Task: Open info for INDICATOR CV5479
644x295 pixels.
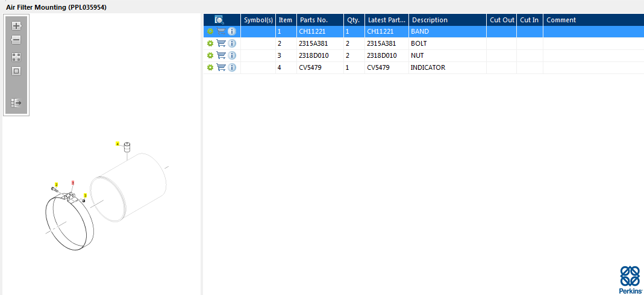Action: (232, 67)
